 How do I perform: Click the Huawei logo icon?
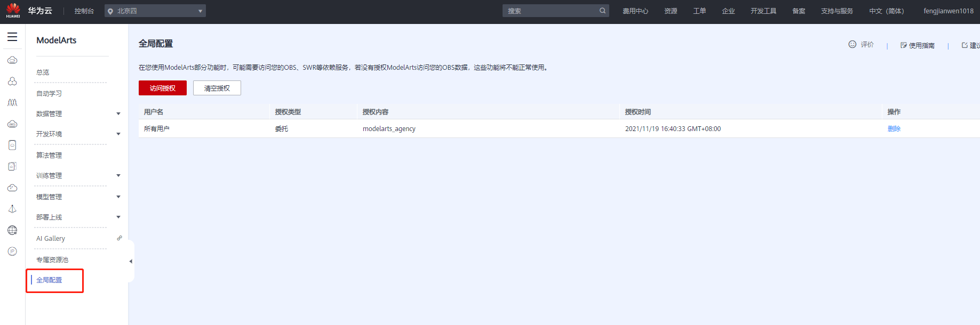pyautogui.click(x=13, y=10)
